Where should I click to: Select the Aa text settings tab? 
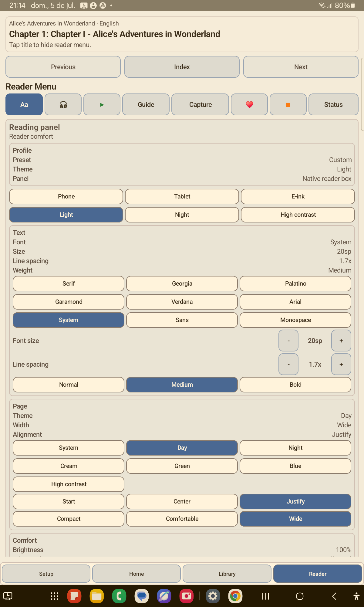coord(24,104)
